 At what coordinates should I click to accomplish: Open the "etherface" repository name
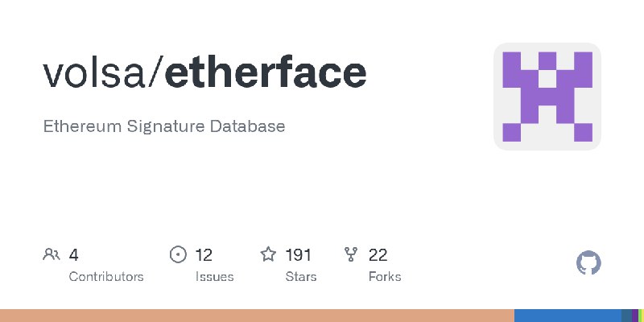266,72
